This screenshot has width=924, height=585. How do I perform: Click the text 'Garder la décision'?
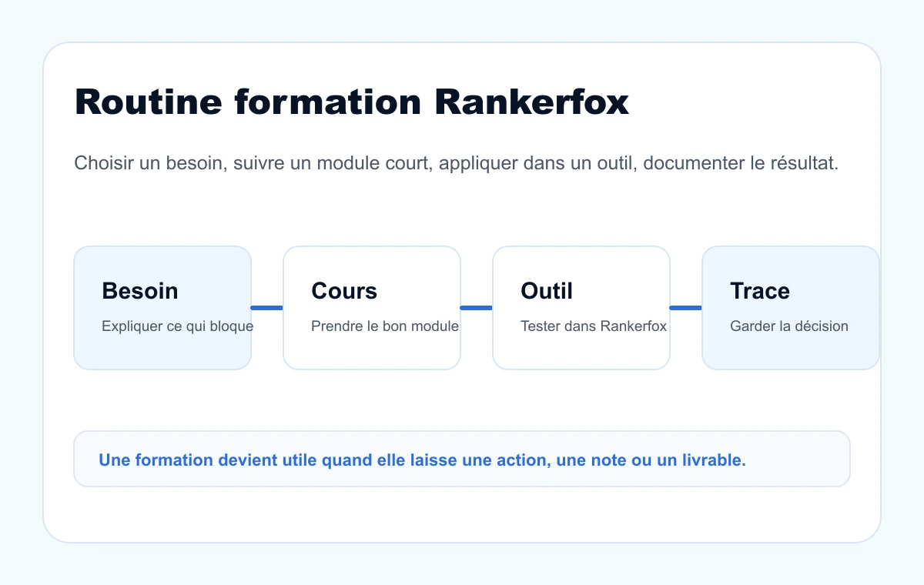pyautogui.click(x=789, y=326)
